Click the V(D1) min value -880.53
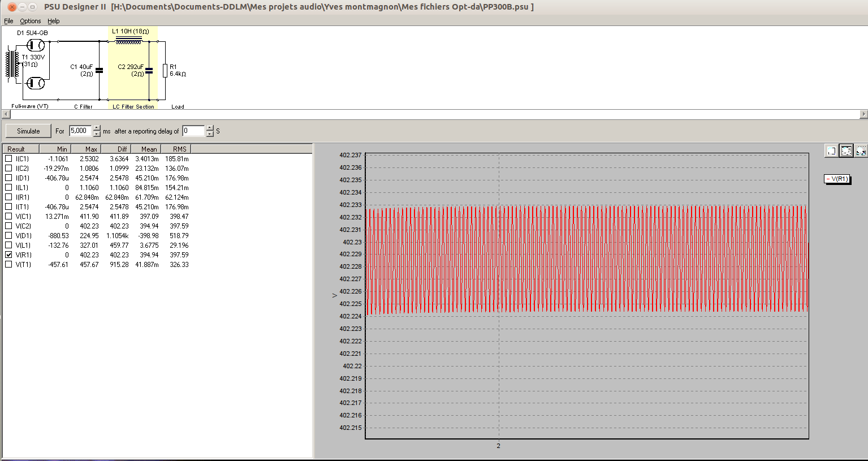This screenshot has width=868, height=461. tap(58, 235)
